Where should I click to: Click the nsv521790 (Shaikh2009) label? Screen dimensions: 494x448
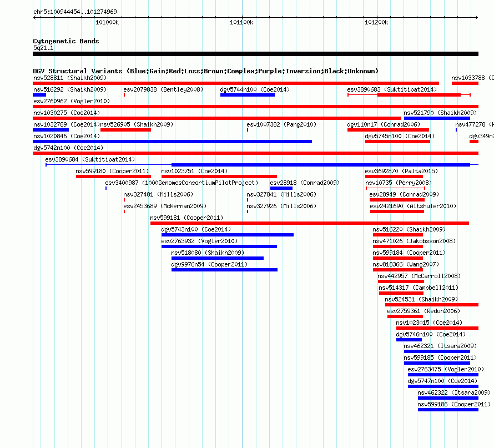point(440,113)
